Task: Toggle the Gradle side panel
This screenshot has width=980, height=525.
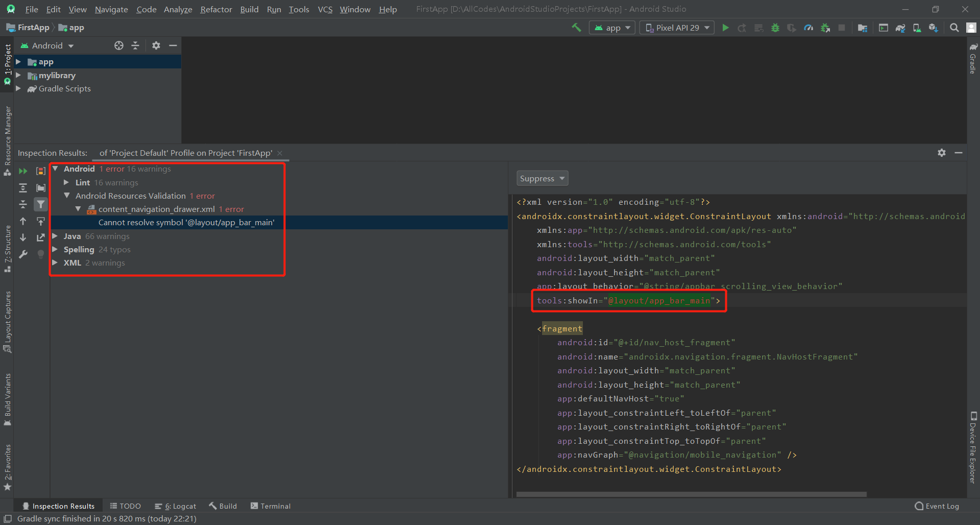Action: click(x=973, y=59)
